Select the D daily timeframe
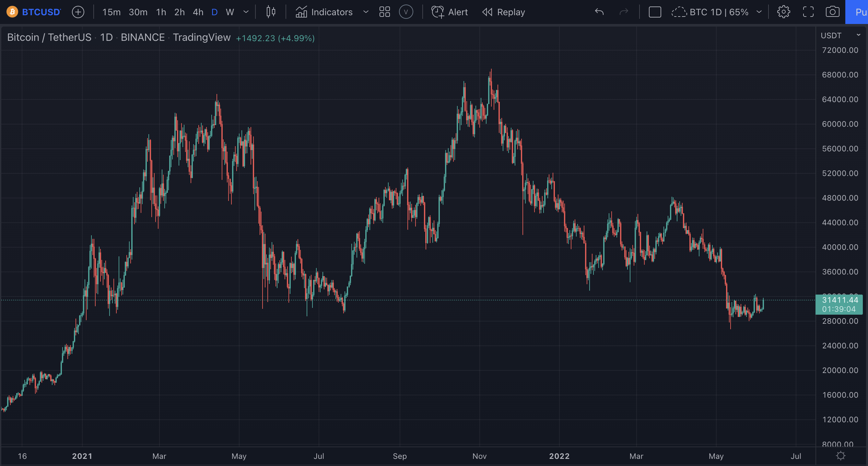868x466 pixels. click(214, 12)
